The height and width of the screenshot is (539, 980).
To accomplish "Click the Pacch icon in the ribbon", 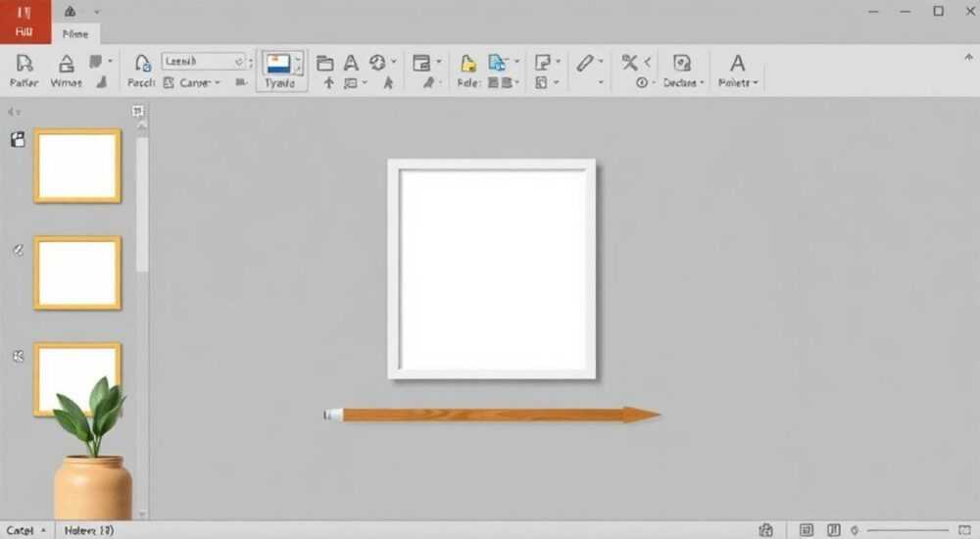I will pyautogui.click(x=142, y=63).
